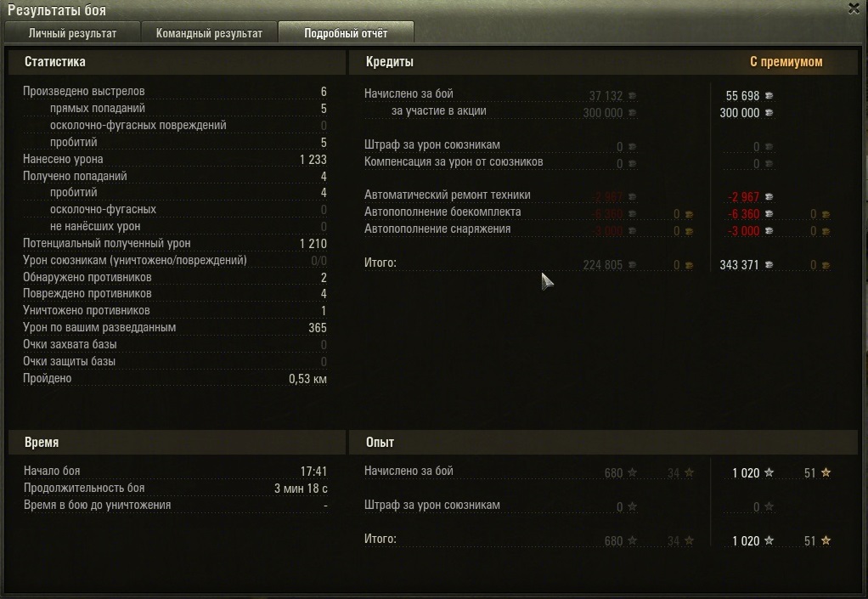
Task: Click the credits icon beside 55 698
Action: click(769, 96)
